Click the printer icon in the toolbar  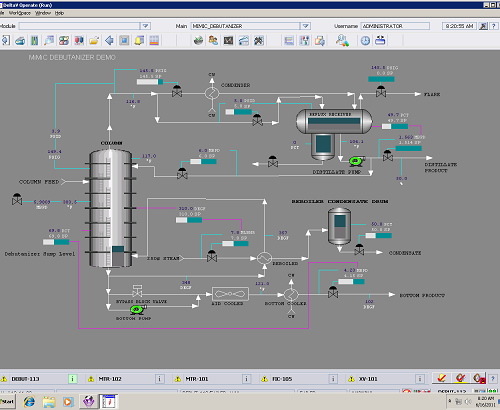pos(20,41)
